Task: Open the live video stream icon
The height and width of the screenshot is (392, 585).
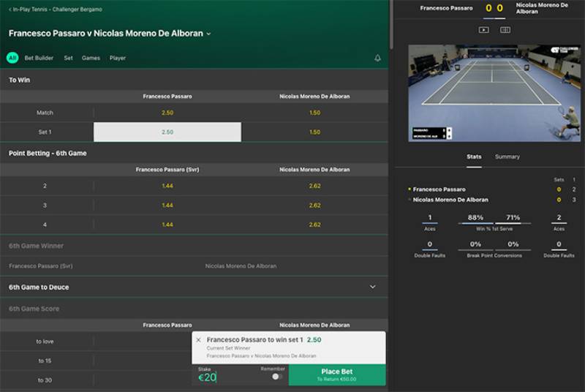Action: pos(483,29)
